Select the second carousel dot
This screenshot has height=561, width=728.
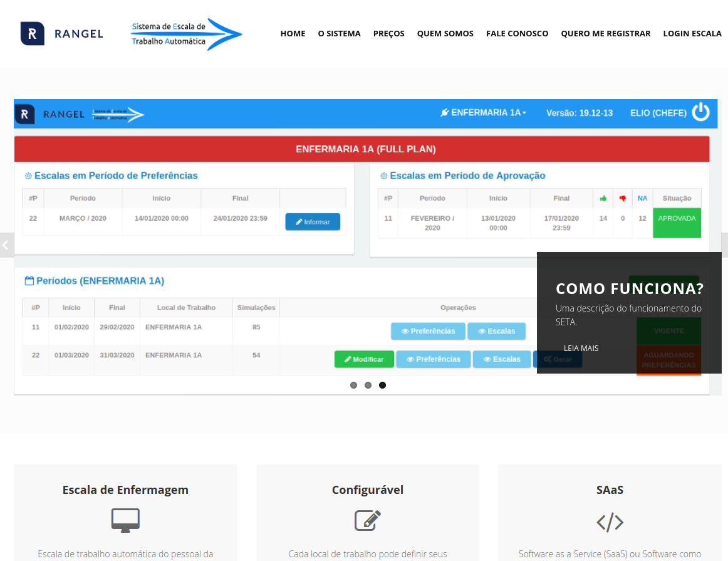(x=368, y=385)
